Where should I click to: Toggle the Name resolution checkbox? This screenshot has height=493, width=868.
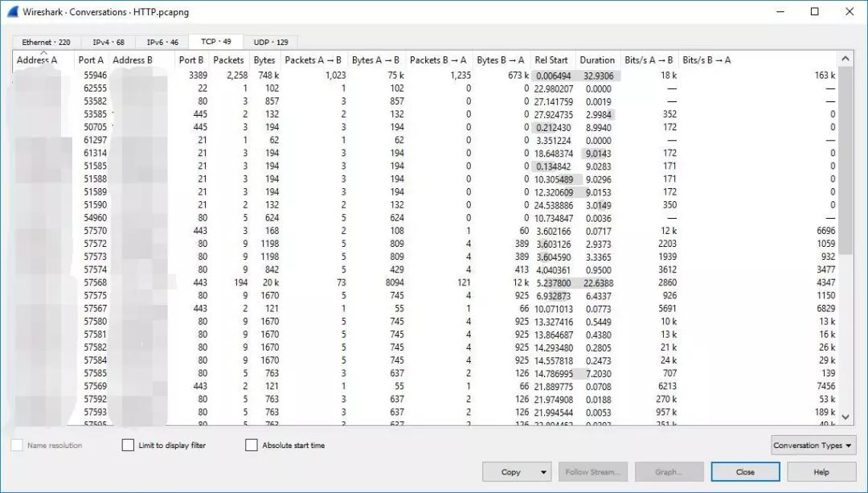[x=17, y=446]
